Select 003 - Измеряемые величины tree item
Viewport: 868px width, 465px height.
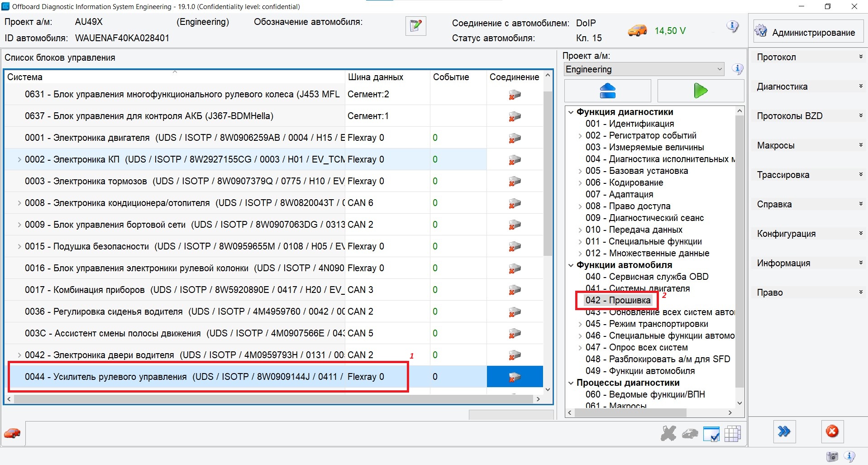pos(644,148)
